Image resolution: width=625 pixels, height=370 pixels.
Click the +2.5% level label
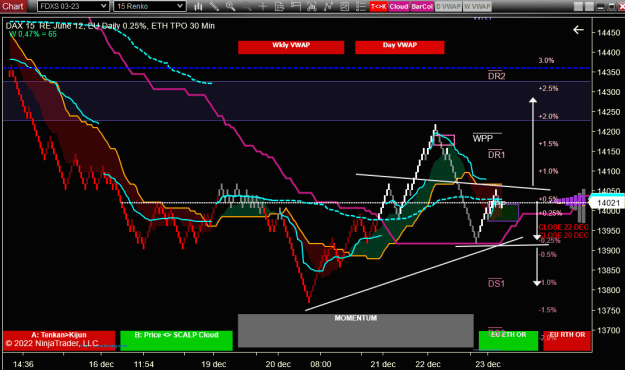click(x=548, y=89)
